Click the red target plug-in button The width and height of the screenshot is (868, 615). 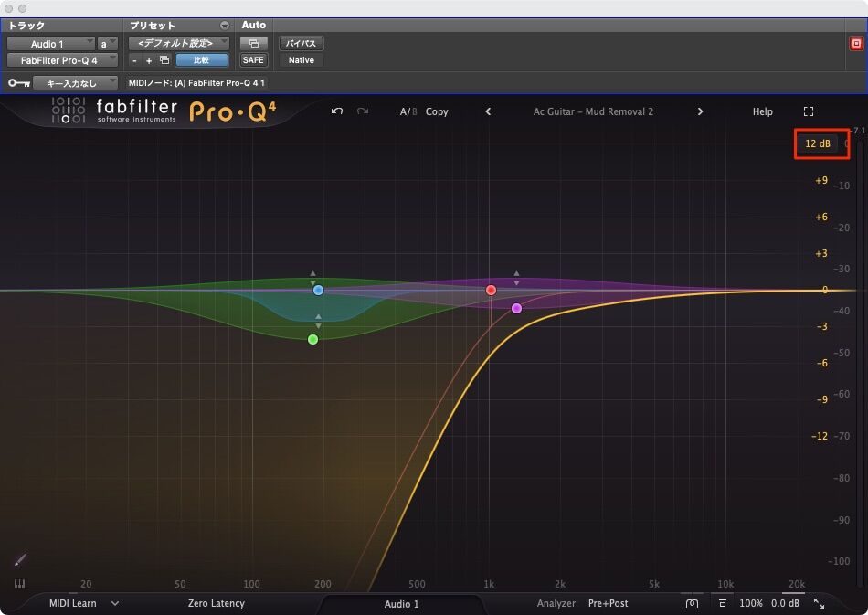click(856, 44)
